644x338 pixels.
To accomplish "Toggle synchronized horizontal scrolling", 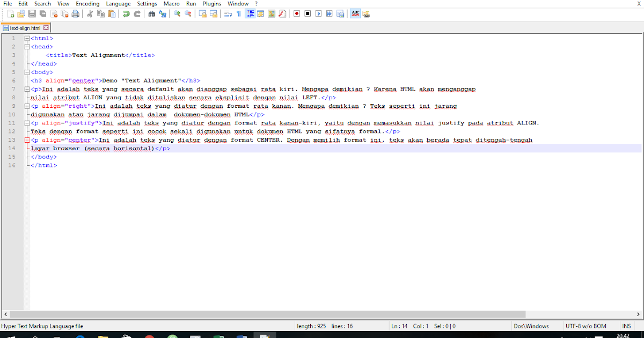I will 214,13.
